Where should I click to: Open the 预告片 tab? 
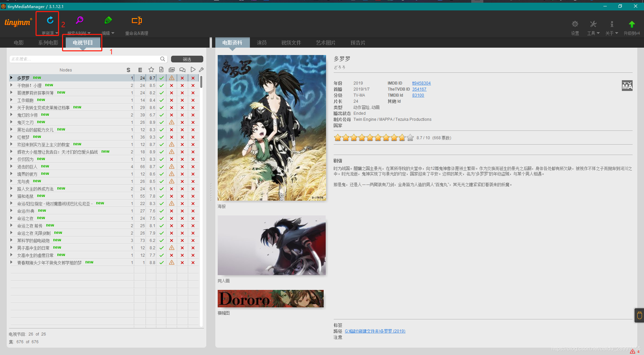[358, 43]
